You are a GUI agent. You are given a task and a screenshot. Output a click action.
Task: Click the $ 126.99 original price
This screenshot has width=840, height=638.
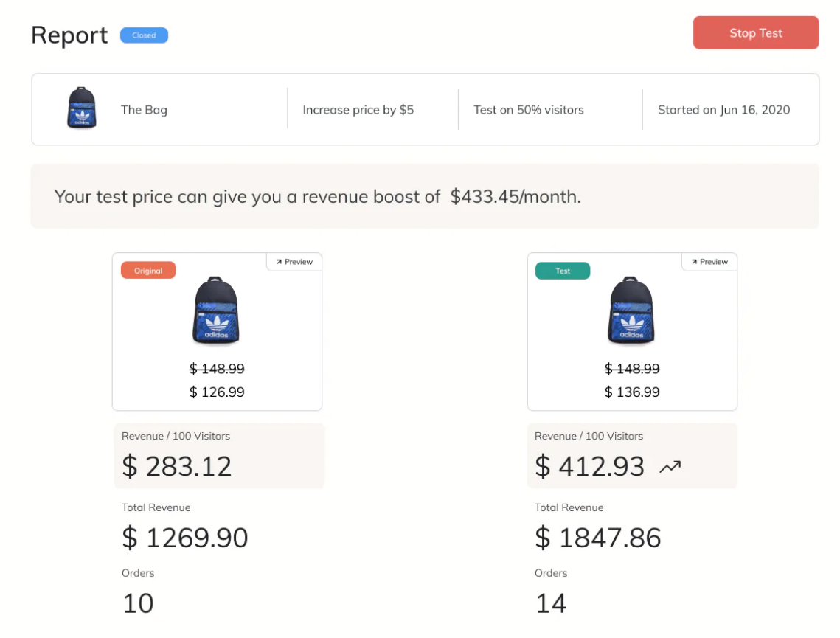[x=217, y=392]
